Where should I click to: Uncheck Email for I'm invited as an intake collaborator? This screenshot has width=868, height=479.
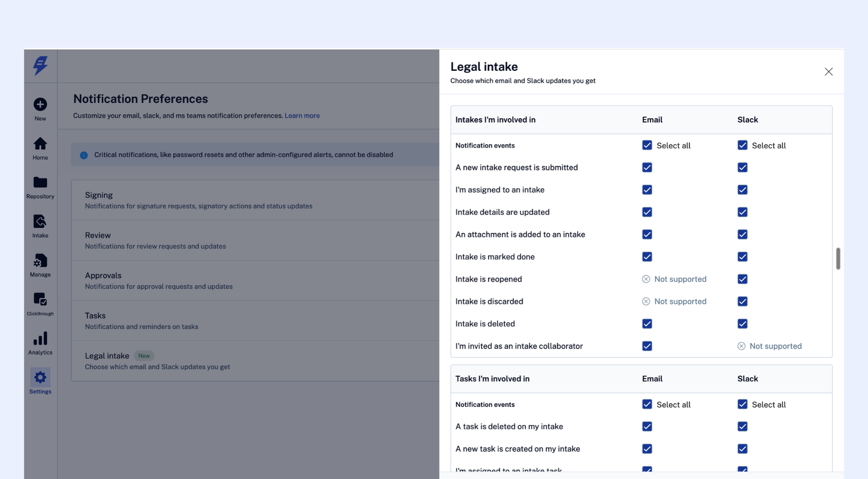[647, 346]
